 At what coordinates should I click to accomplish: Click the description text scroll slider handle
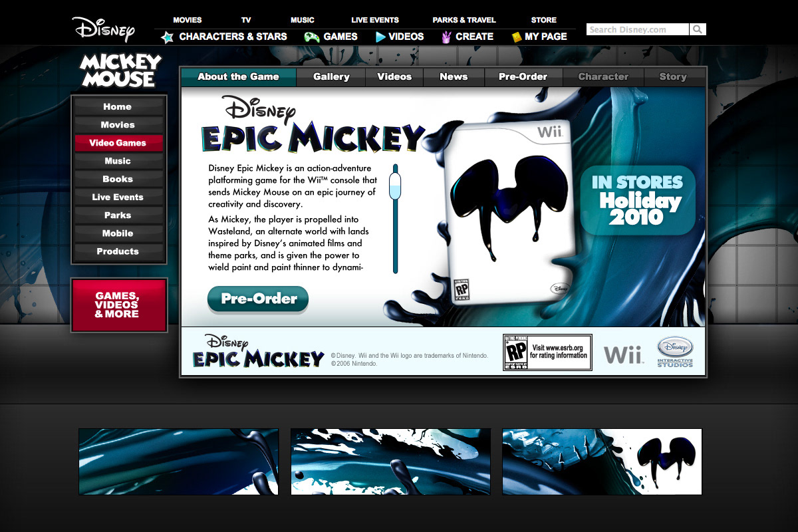coord(395,186)
